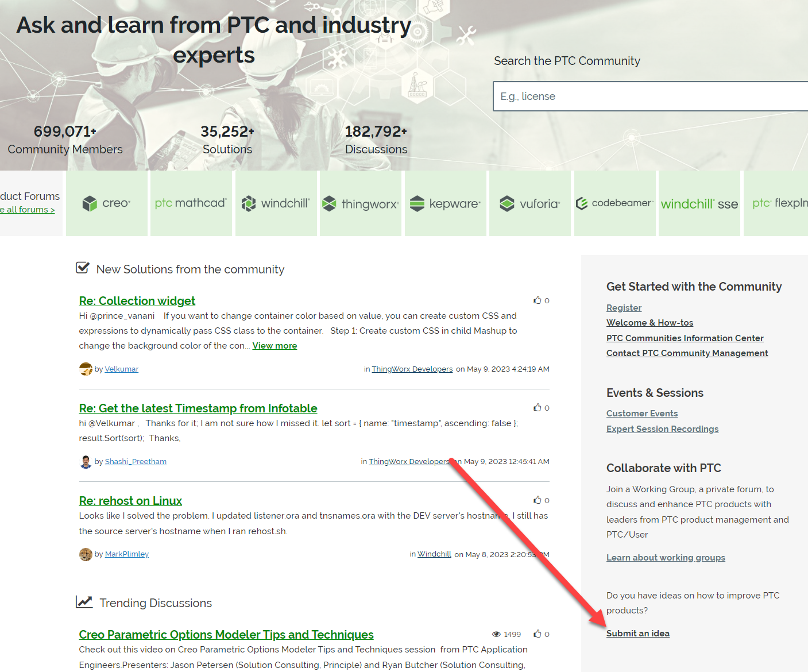This screenshot has height=672, width=808.
Task: Click the New Solutions checkmark icon
Action: [x=83, y=267]
